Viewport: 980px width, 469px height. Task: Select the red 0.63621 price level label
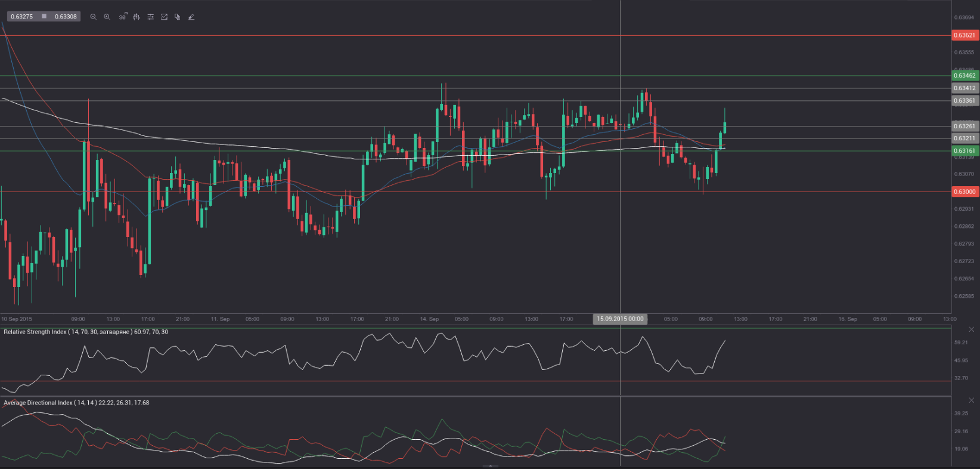(965, 35)
